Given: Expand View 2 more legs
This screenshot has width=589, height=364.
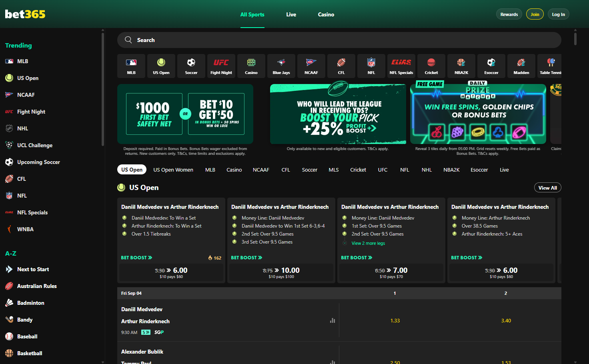Looking at the screenshot, I should point(368,243).
